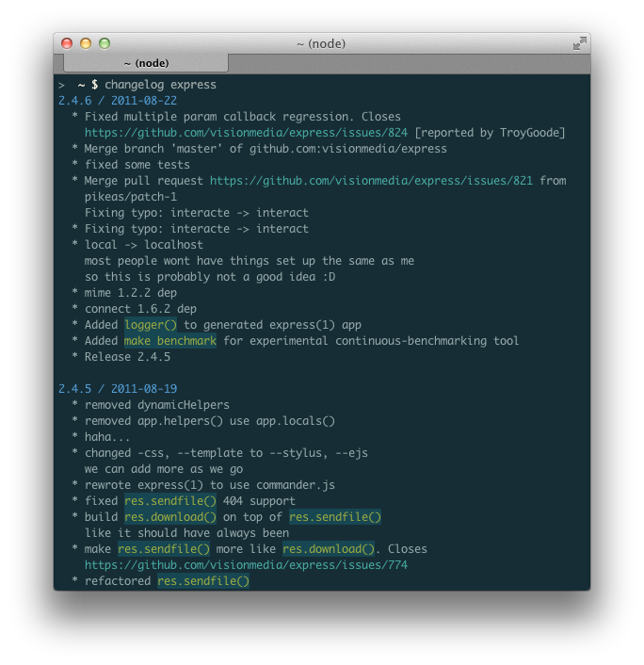Click the highlighted logger() code snippet

pyautogui.click(x=151, y=325)
